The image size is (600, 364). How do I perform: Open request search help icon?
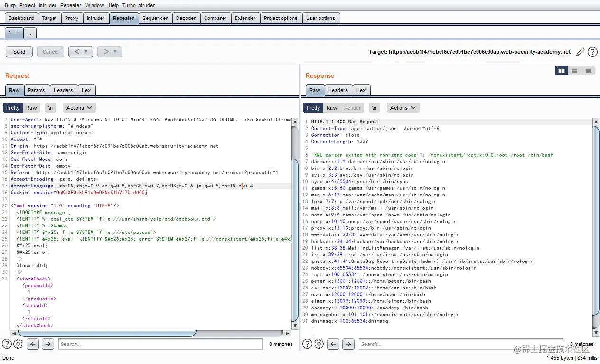7,344
